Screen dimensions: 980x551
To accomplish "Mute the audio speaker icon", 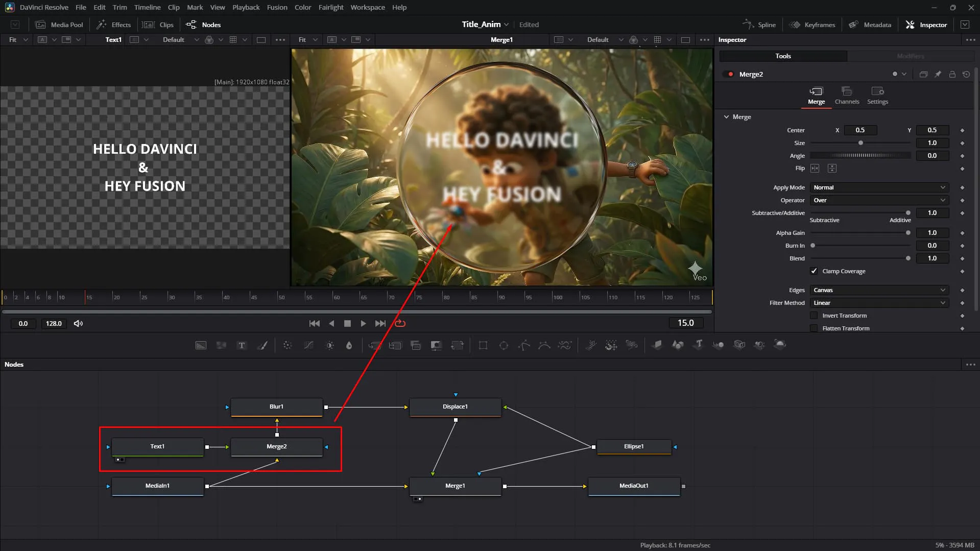I will click(x=78, y=323).
